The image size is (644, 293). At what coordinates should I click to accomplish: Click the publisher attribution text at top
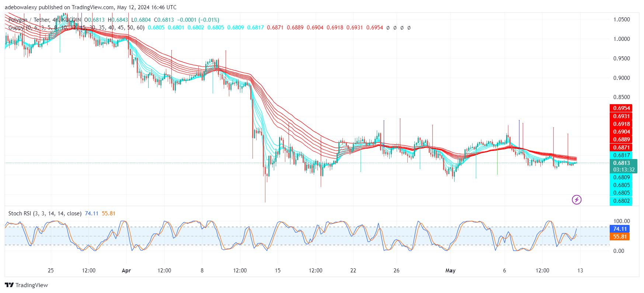tap(91, 7)
